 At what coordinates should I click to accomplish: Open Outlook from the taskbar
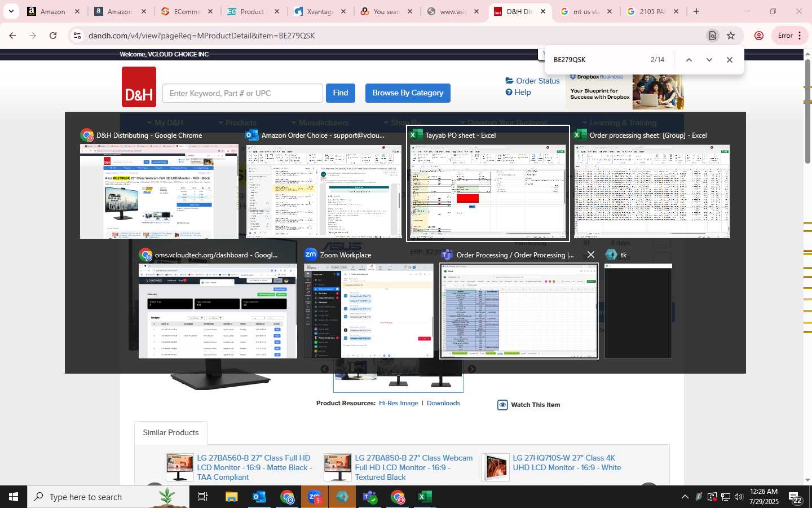(x=259, y=497)
